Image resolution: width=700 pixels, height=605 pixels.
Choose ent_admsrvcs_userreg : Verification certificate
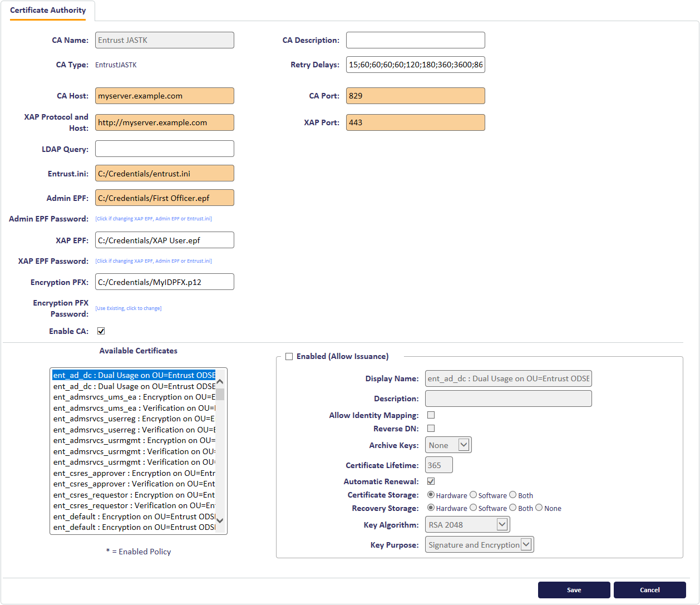coord(134,430)
